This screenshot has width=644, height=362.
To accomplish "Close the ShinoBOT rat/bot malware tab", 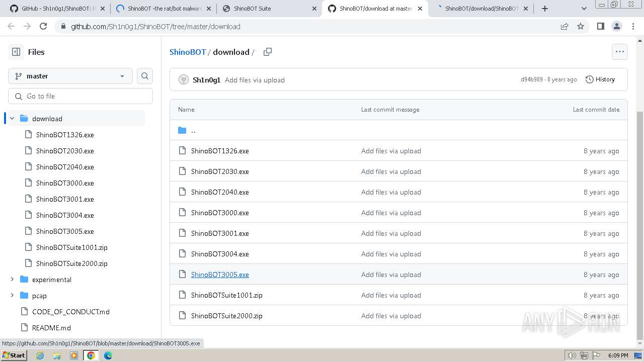I will (209, 9).
